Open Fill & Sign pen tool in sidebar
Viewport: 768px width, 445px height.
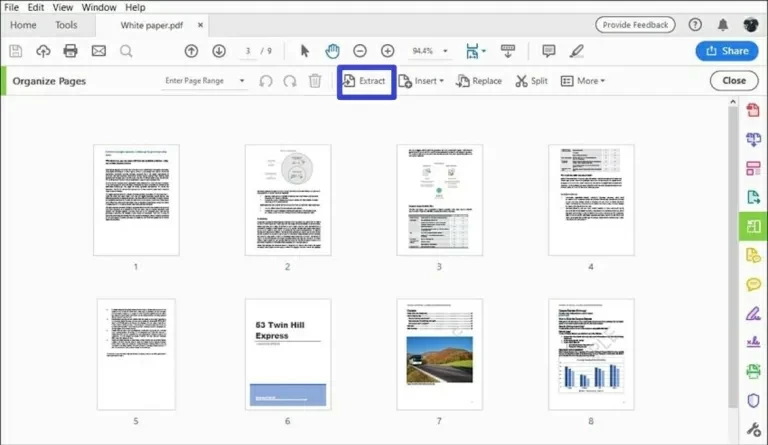coord(753,313)
